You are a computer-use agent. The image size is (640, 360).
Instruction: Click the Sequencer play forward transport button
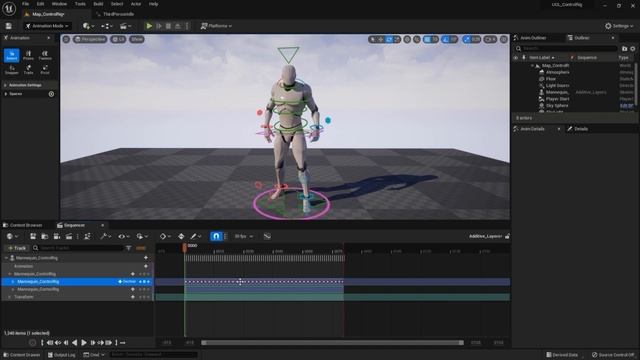pos(84,343)
